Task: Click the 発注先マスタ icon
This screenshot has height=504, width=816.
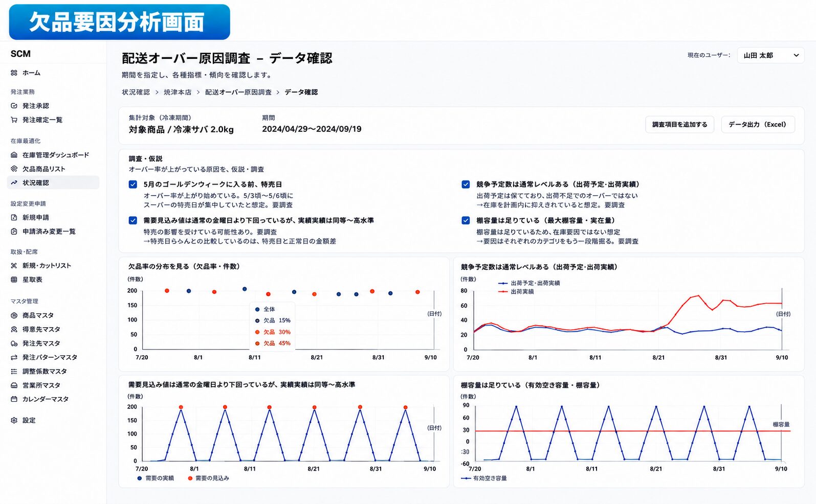Action: pos(14,343)
